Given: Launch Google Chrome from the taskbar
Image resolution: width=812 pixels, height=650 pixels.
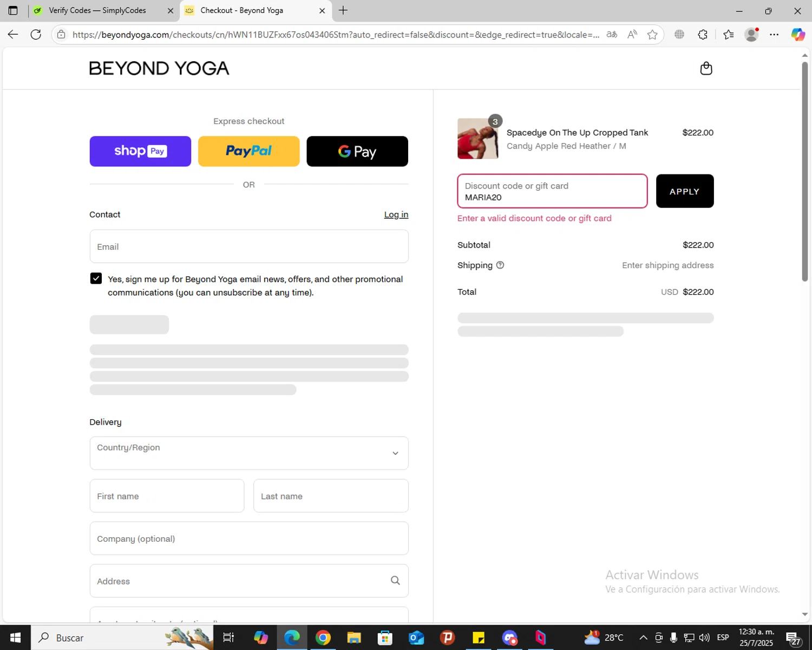Looking at the screenshot, I should (323, 638).
